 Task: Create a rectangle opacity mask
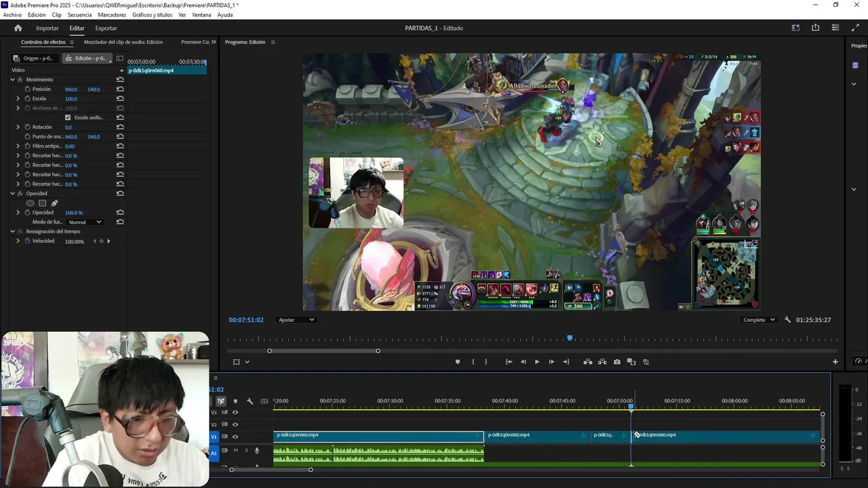click(x=42, y=203)
